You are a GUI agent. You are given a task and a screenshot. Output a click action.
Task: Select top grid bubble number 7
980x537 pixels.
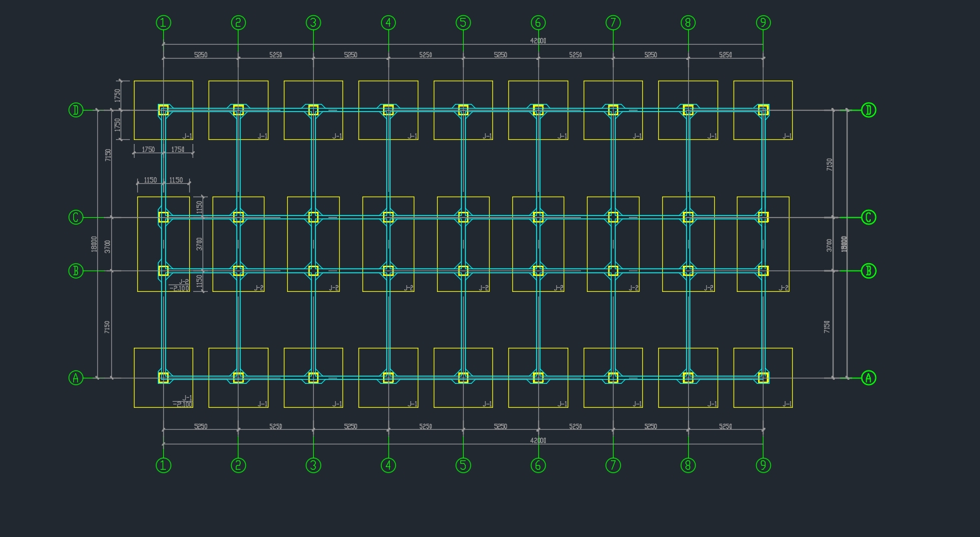(x=613, y=23)
